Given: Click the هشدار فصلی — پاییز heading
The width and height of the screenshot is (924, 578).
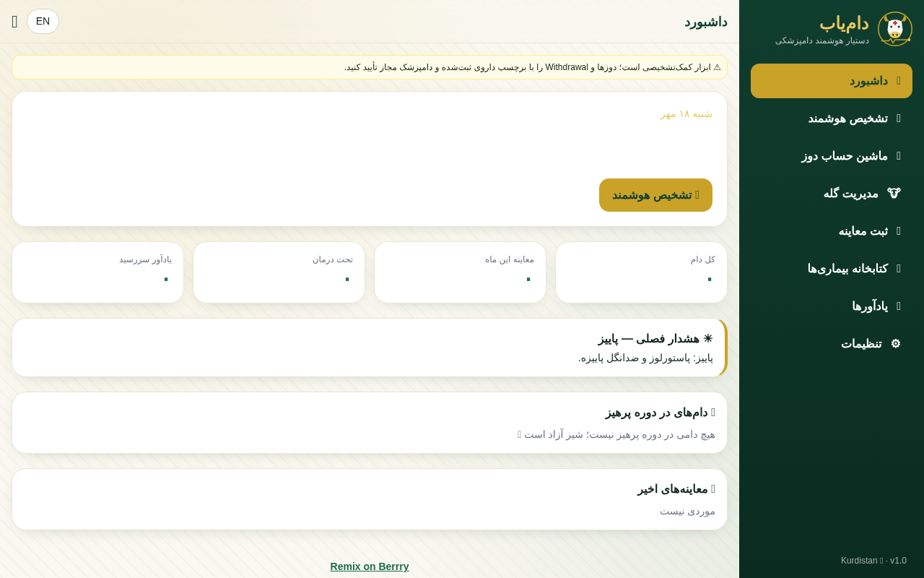Looking at the screenshot, I should [655, 338].
